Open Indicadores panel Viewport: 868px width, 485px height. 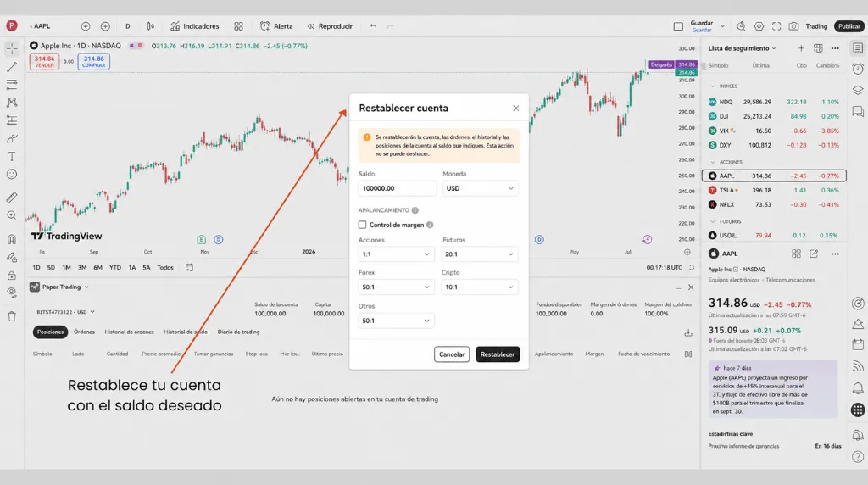coord(195,26)
